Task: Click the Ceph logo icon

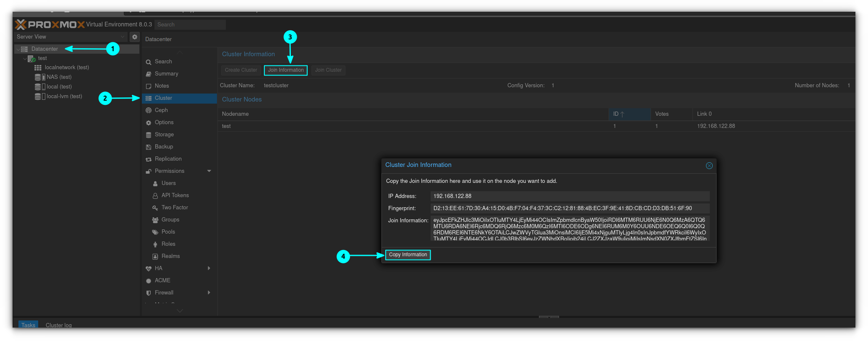Action: [149, 111]
